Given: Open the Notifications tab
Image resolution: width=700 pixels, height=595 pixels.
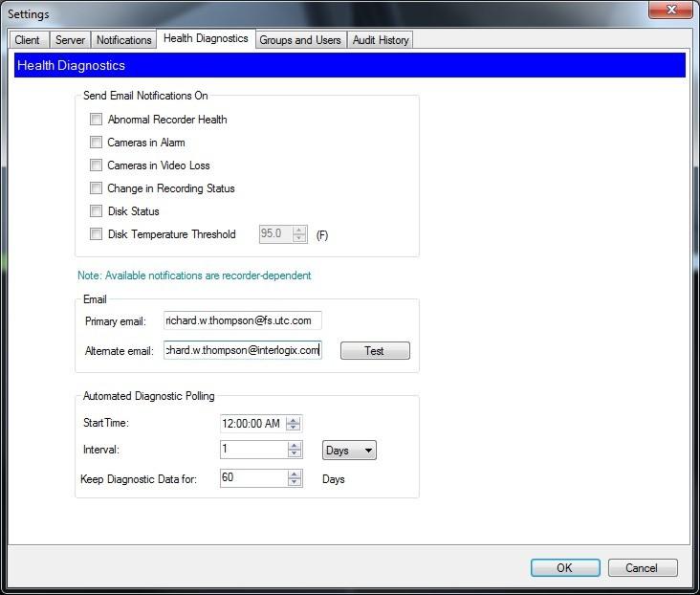Looking at the screenshot, I should [124, 40].
